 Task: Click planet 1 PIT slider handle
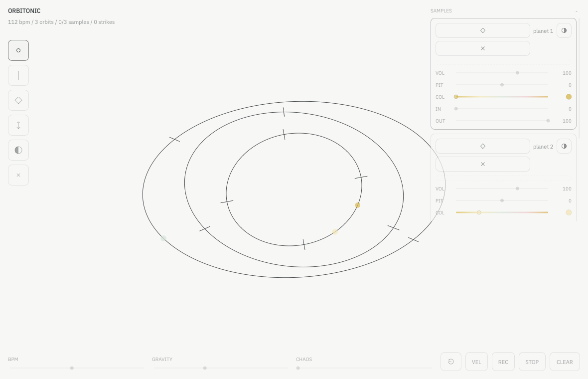tap(502, 85)
